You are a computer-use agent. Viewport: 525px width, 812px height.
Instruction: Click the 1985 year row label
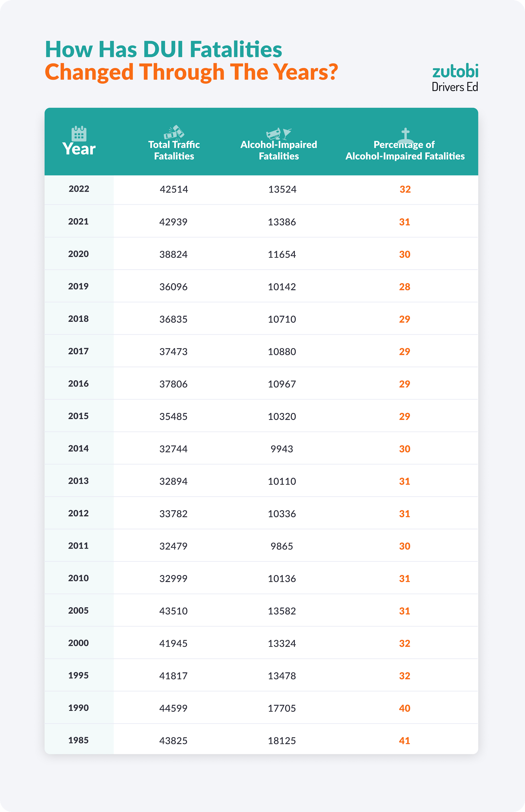pyautogui.click(x=78, y=740)
